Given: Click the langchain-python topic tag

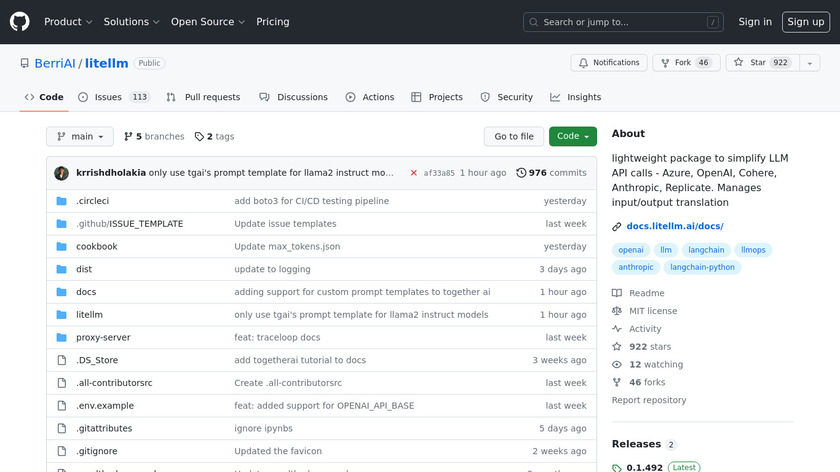Looking at the screenshot, I should [702, 267].
